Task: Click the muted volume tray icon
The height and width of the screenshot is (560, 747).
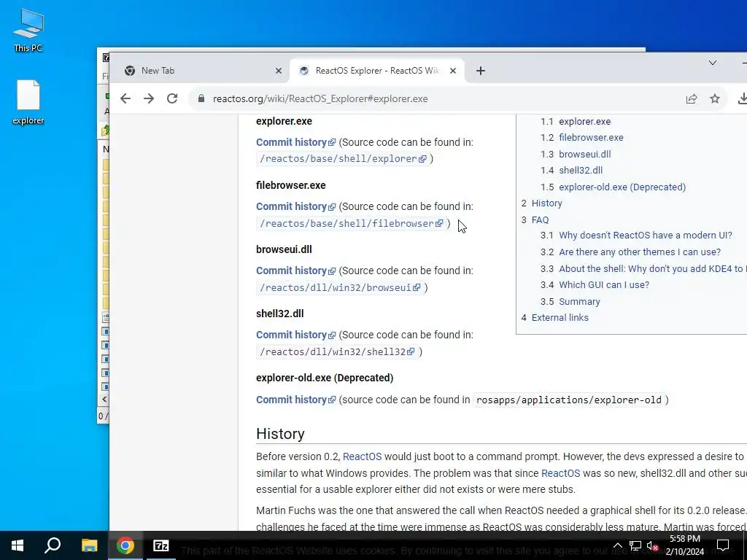Action: click(x=652, y=545)
